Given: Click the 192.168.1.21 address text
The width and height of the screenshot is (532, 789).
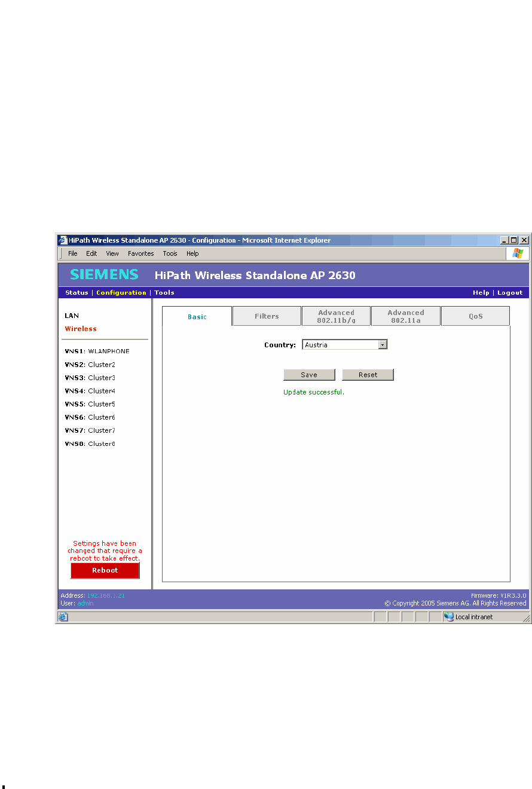Looking at the screenshot, I should click(x=106, y=595).
